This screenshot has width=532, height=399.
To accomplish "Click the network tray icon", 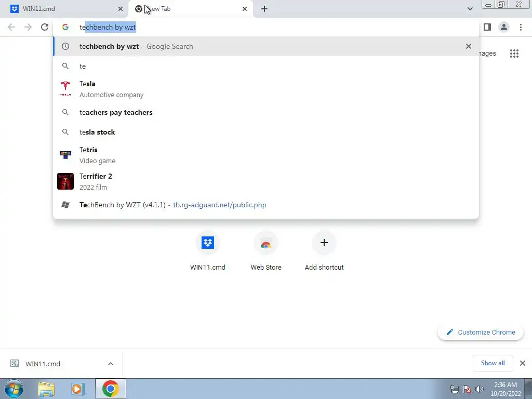I will tap(454, 389).
